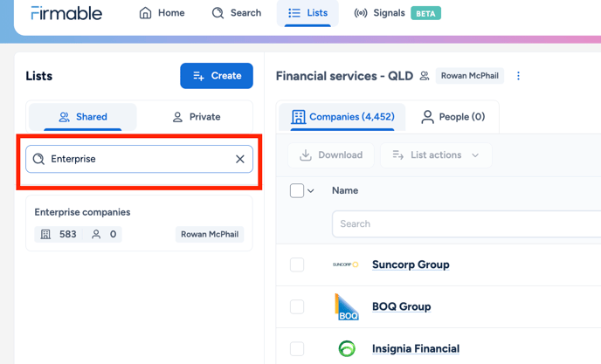Click the magnifier icon in the lists search
The image size is (601, 364).
38,159
